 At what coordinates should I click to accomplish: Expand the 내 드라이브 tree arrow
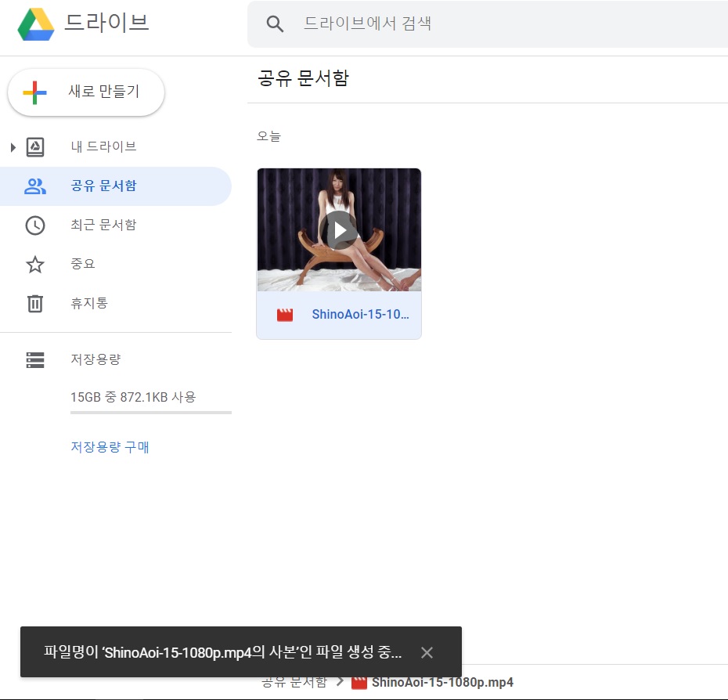[13, 147]
